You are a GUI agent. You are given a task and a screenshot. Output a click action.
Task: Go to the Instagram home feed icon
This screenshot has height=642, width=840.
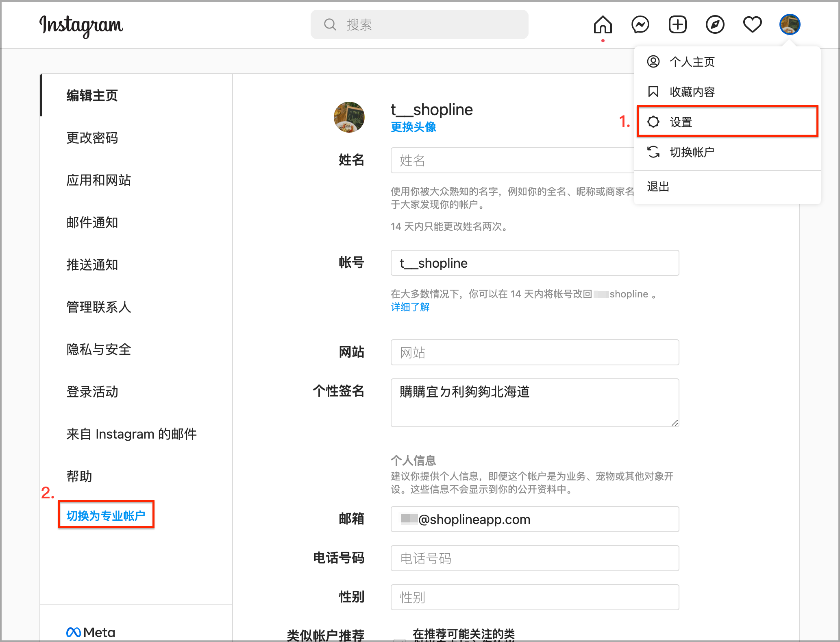click(603, 25)
